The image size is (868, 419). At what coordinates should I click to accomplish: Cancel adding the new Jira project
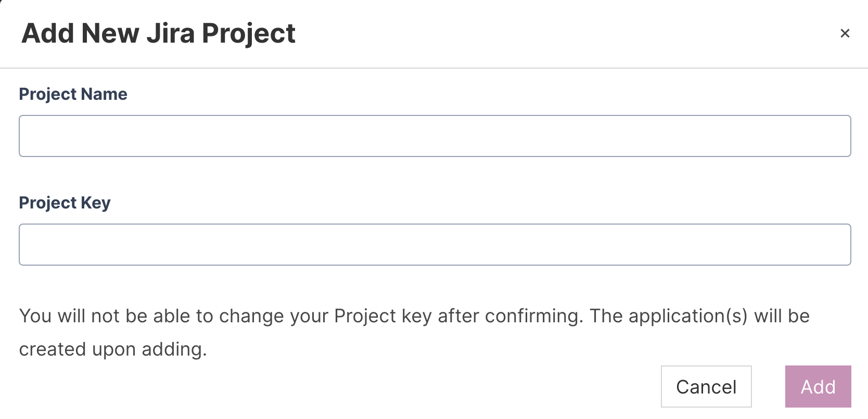coord(706,386)
